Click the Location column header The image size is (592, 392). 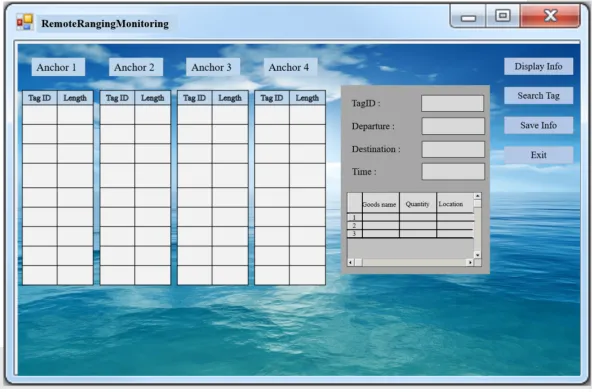pyautogui.click(x=455, y=203)
